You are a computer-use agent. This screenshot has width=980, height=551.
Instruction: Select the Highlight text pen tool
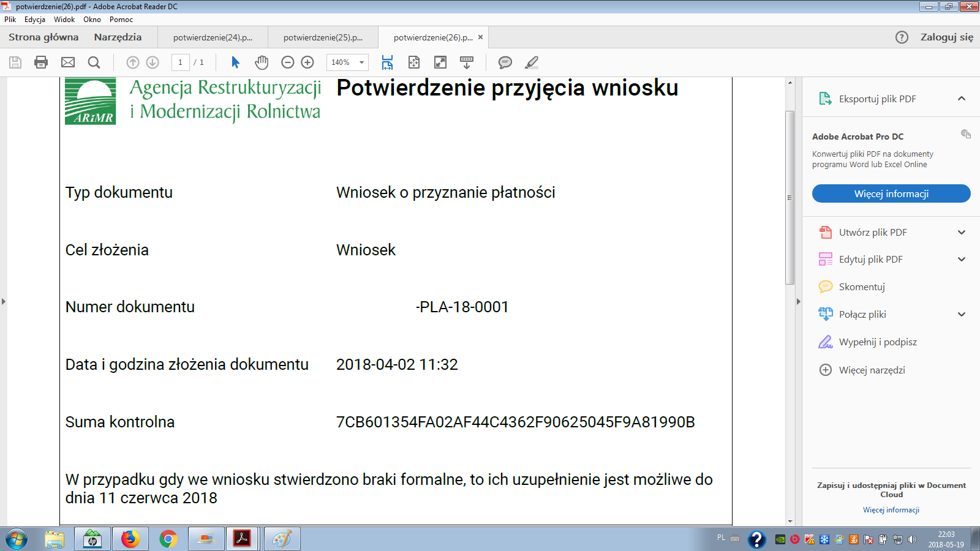tap(532, 62)
